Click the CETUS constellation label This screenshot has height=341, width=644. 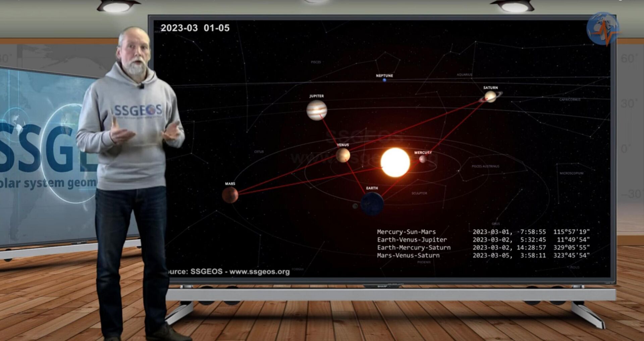pyautogui.click(x=259, y=152)
